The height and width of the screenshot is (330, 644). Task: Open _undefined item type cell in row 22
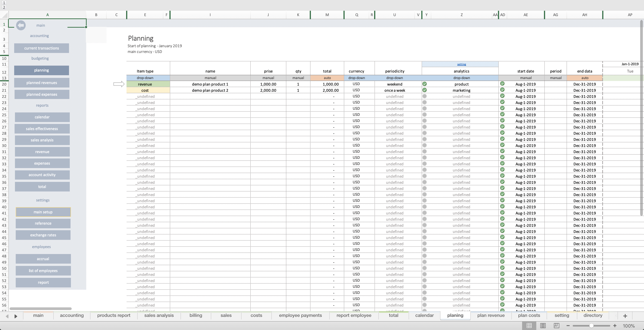pyautogui.click(x=148, y=96)
